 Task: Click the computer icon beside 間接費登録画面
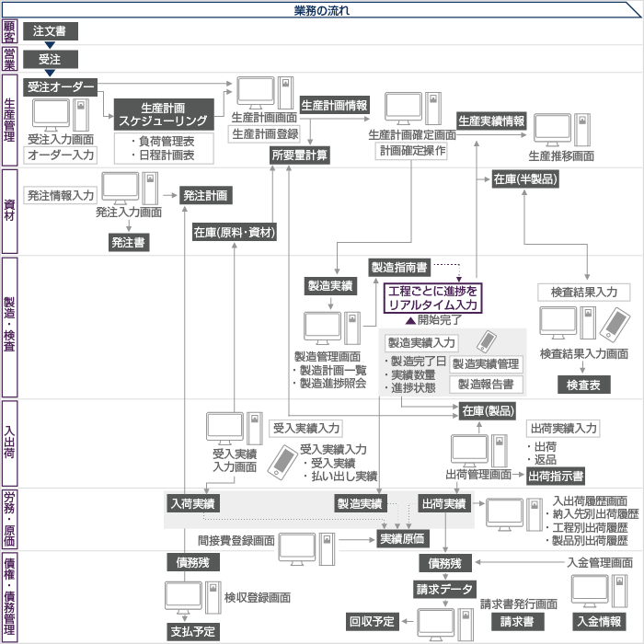coord(306,549)
